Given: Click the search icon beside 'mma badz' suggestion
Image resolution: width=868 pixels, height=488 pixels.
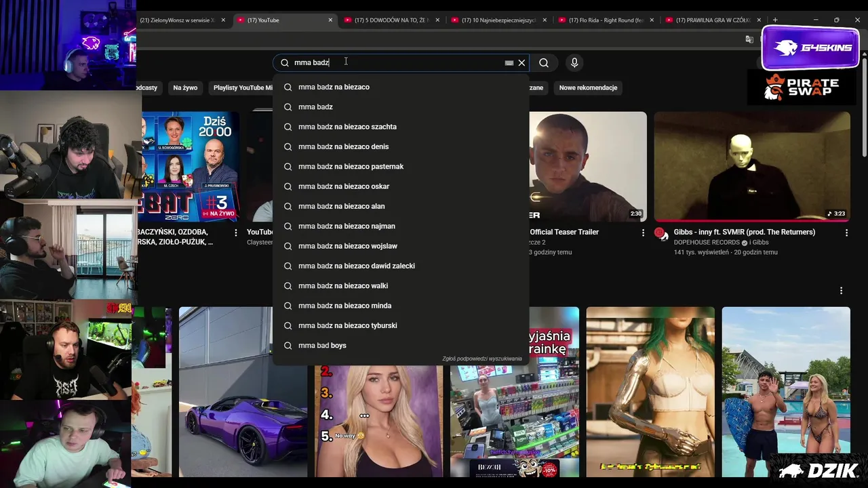Looking at the screenshot, I should coord(288,107).
